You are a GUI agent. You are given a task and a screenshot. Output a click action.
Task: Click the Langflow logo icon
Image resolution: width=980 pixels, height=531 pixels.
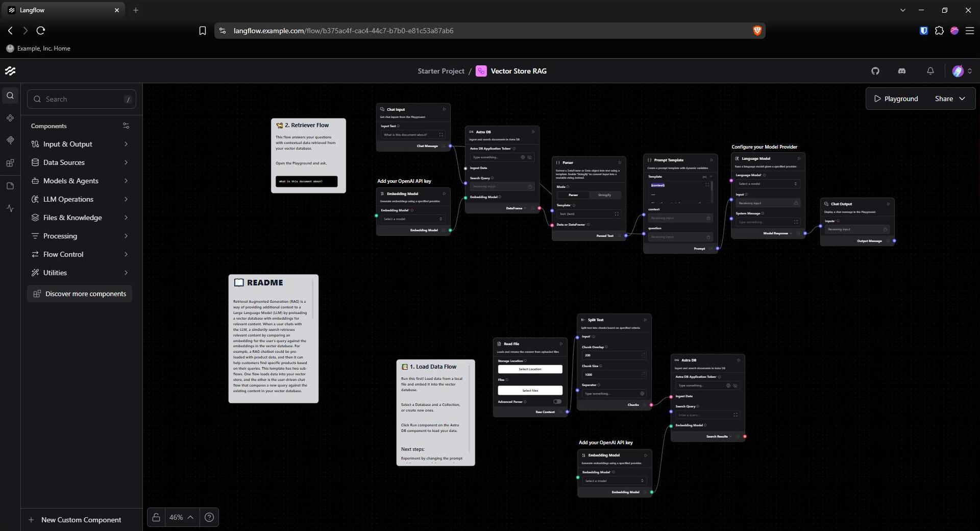point(10,71)
